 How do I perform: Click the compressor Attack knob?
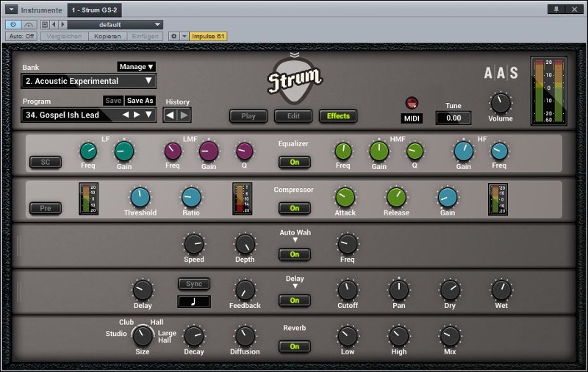[345, 197]
